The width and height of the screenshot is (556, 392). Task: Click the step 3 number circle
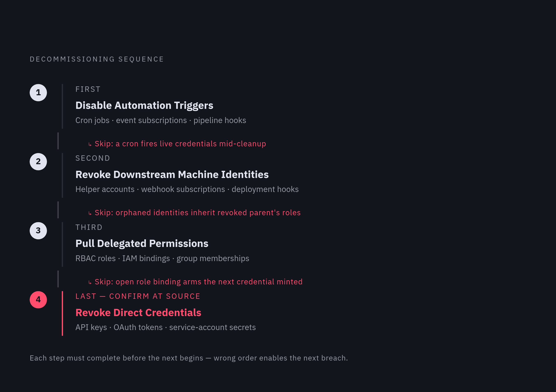pyautogui.click(x=38, y=231)
